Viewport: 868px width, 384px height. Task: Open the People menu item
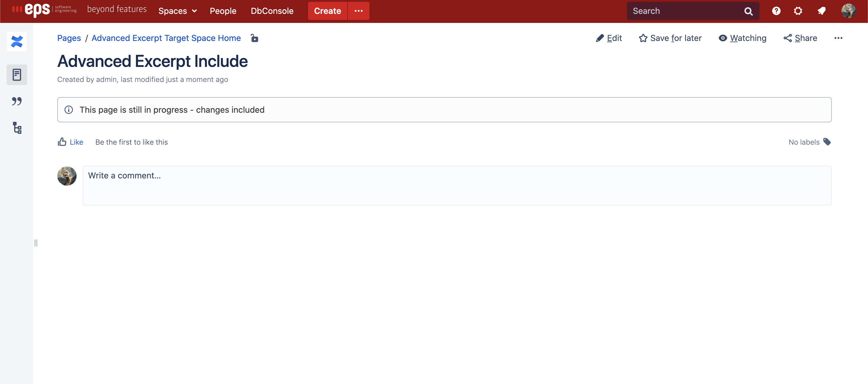[x=223, y=11]
